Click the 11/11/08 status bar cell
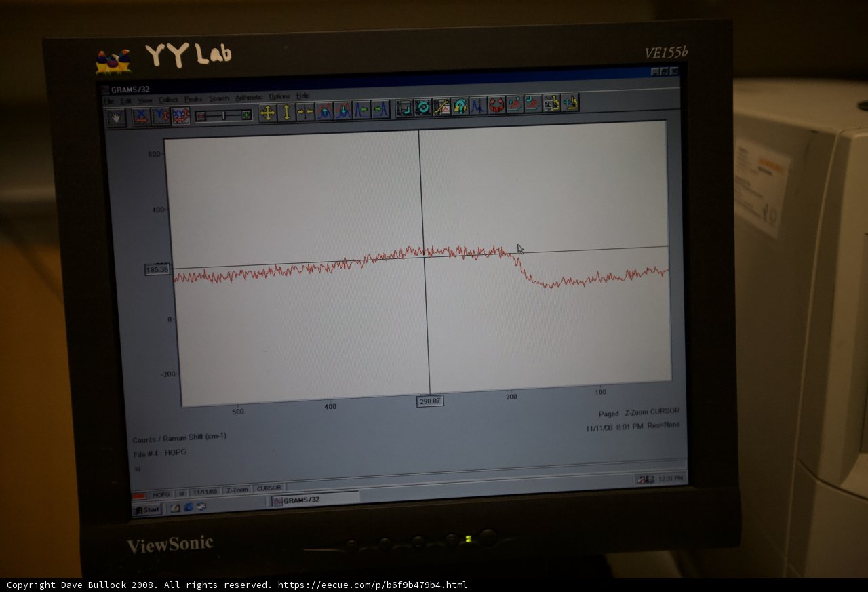The height and width of the screenshot is (592, 868). [205, 492]
